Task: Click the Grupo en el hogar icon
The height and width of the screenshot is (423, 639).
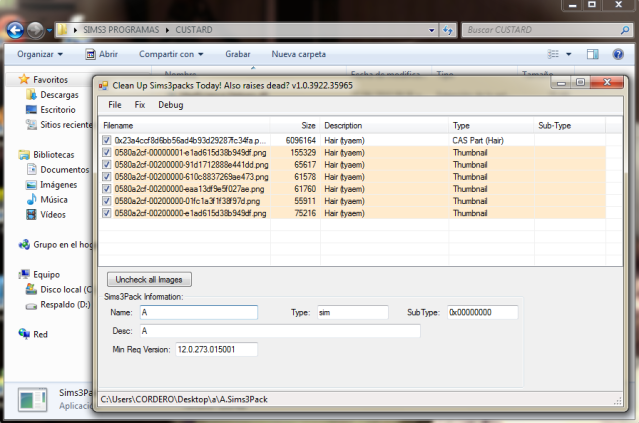Action: pos(25,244)
